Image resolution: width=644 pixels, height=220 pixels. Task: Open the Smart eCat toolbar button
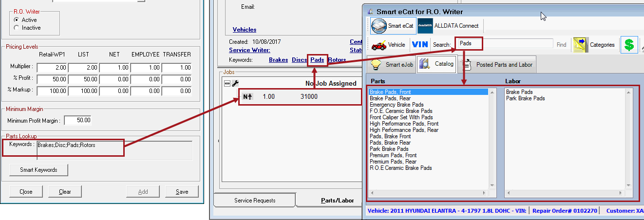393,26
